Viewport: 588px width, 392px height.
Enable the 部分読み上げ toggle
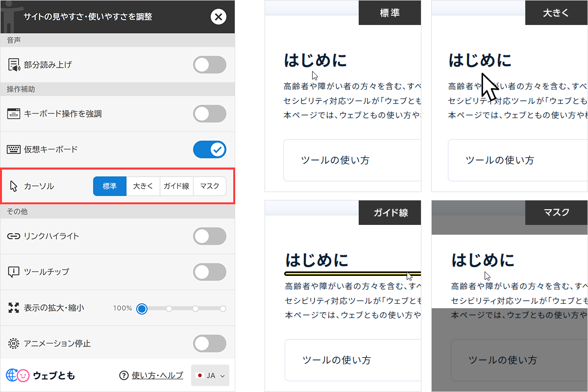pos(210,64)
